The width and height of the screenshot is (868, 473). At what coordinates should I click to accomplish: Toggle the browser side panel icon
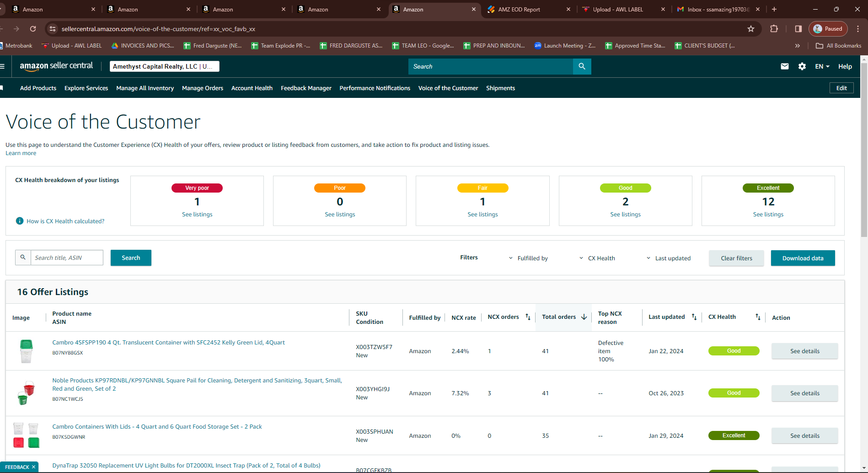[798, 29]
